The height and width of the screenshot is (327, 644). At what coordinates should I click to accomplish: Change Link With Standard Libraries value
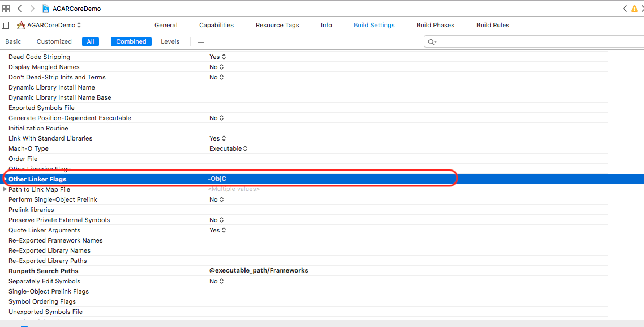pyautogui.click(x=218, y=139)
